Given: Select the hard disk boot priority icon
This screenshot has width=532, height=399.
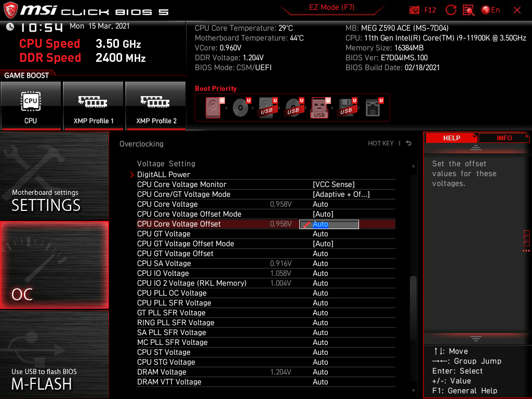Looking at the screenshot, I should tap(214, 108).
